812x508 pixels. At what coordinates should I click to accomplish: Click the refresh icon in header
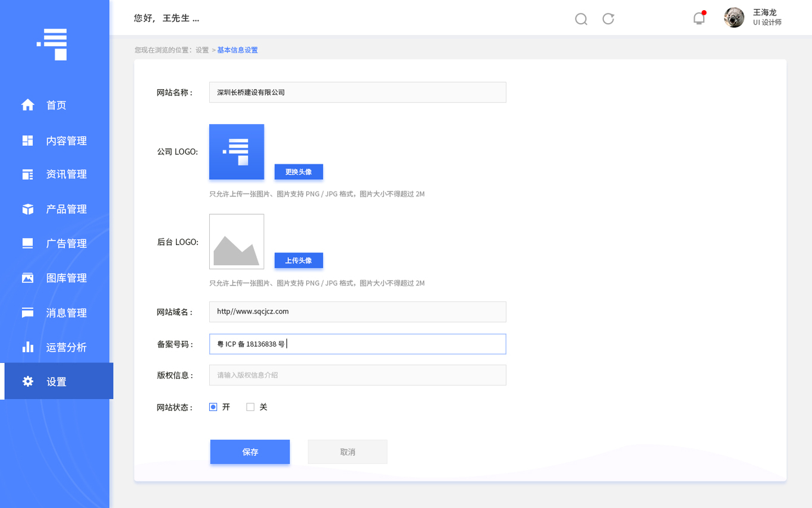click(x=608, y=18)
